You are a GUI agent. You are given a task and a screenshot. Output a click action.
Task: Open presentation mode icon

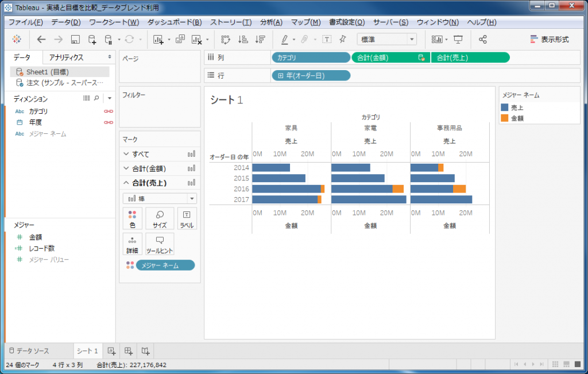(x=458, y=40)
